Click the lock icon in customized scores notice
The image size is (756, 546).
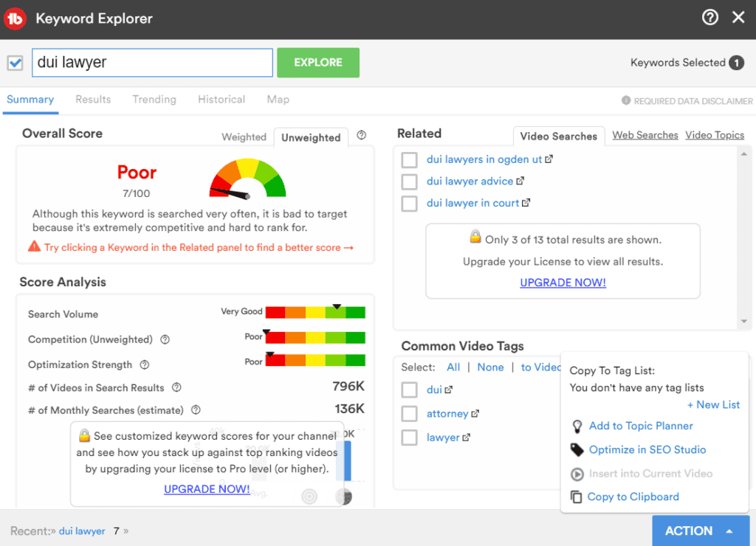(x=84, y=435)
